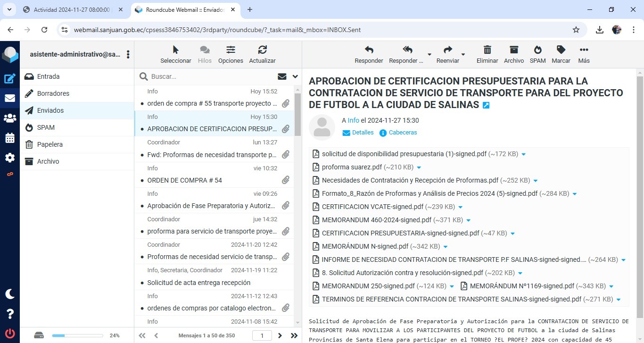Click the Buscar search field
644x343 pixels.
tap(212, 76)
